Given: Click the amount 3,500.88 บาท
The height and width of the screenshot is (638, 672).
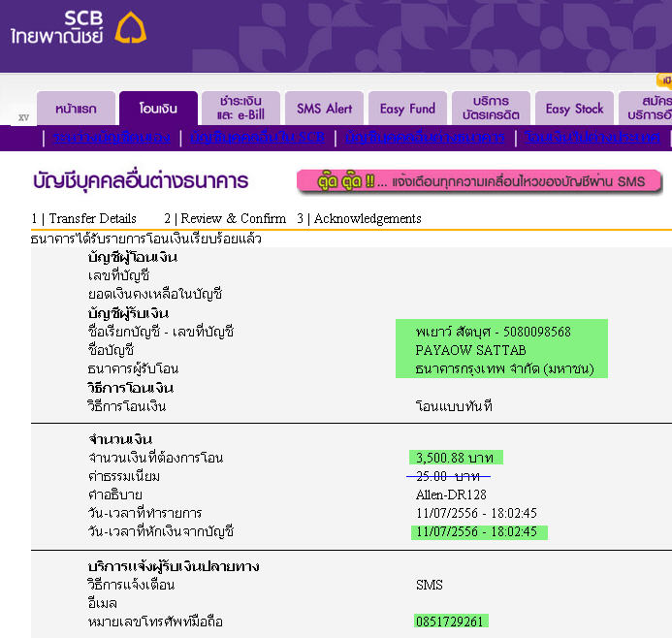Looking at the screenshot, I should [x=455, y=458].
